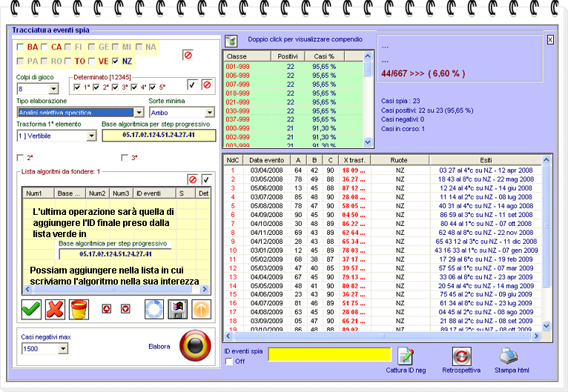The height and width of the screenshot is (392, 568).
Task: Click the round red Elabora button
Action: tap(195, 345)
